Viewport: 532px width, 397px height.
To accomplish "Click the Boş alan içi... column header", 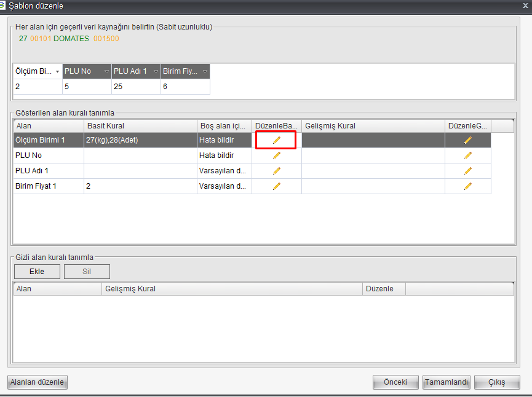I will coord(224,126).
